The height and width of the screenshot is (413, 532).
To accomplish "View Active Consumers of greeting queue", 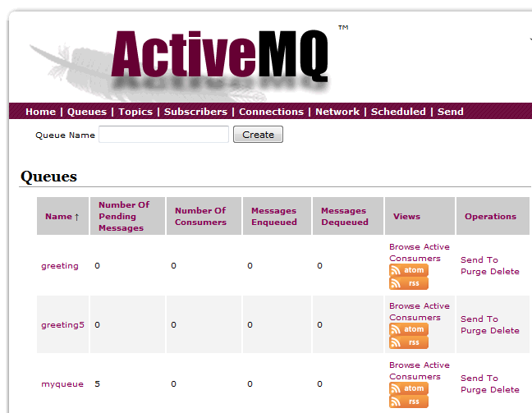I will coord(420,253).
